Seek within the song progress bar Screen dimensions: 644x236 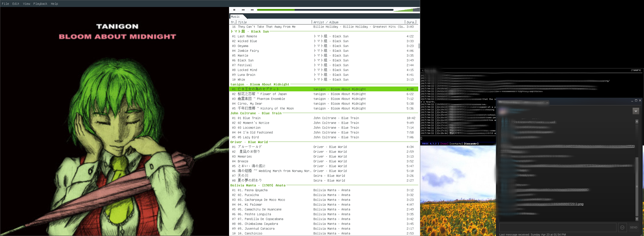325,10
